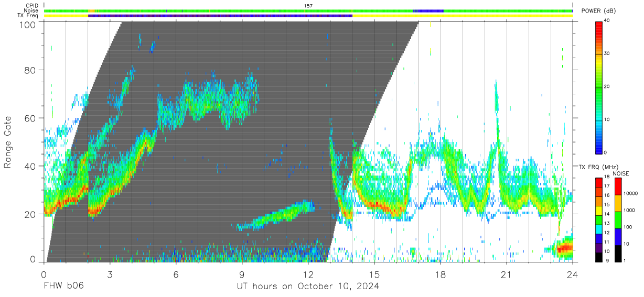
Task: Click the 10000 label on noise scale
Action: 631,193
